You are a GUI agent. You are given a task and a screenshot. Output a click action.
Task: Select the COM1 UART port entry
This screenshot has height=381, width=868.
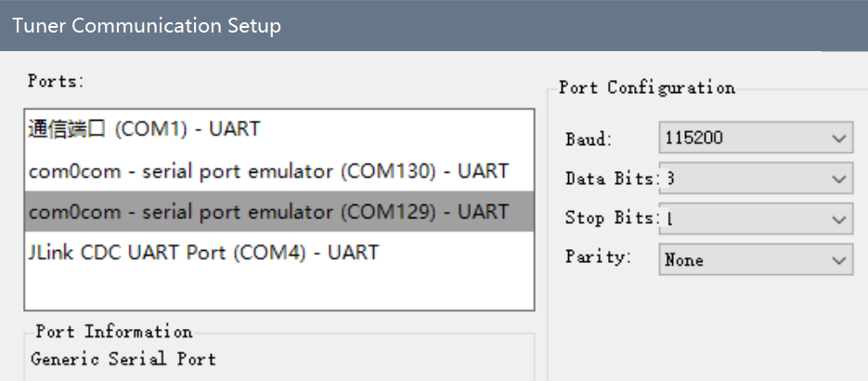click(x=279, y=129)
